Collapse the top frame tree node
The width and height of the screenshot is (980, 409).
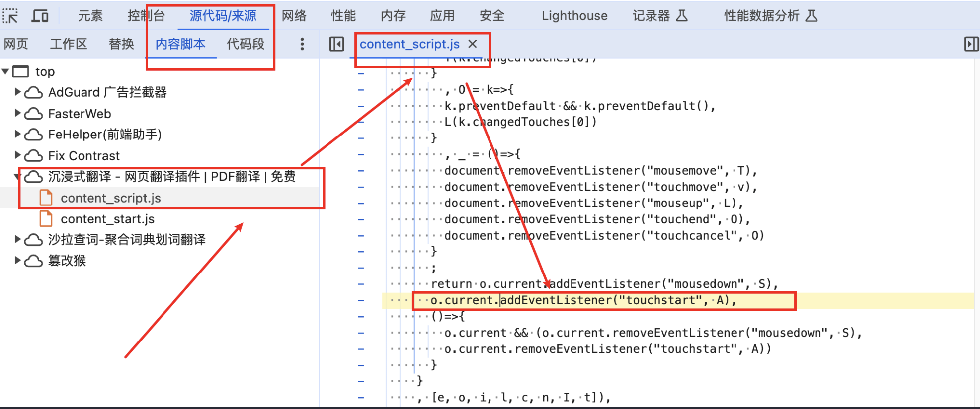coord(5,71)
